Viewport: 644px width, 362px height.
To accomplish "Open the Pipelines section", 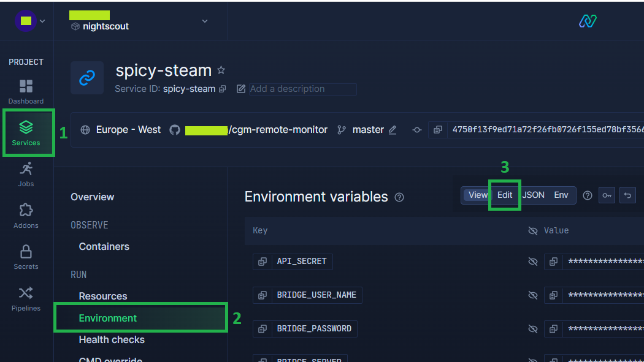I will 26,299.
